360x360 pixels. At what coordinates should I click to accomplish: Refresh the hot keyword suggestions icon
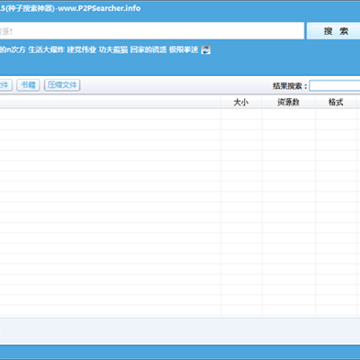click(206, 50)
